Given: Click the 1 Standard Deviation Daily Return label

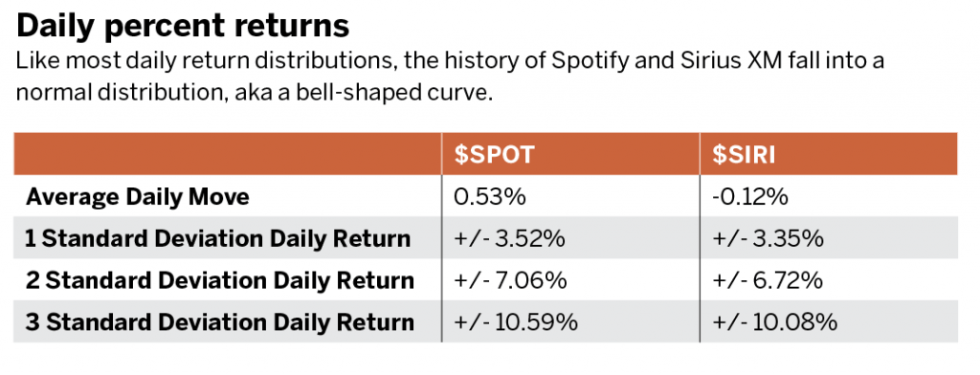Looking at the screenshot, I should [217, 239].
